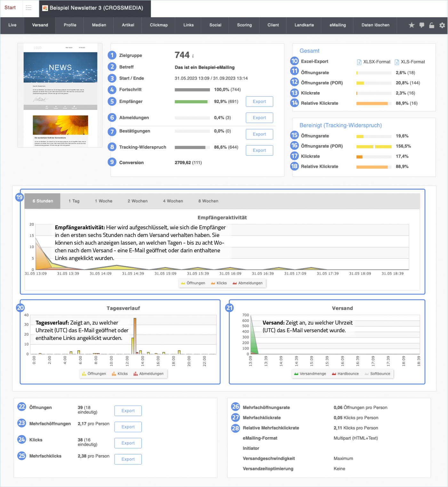Export the Empfänger list
Screen dimensions: 448x487
pyautogui.click(x=260, y=102)
